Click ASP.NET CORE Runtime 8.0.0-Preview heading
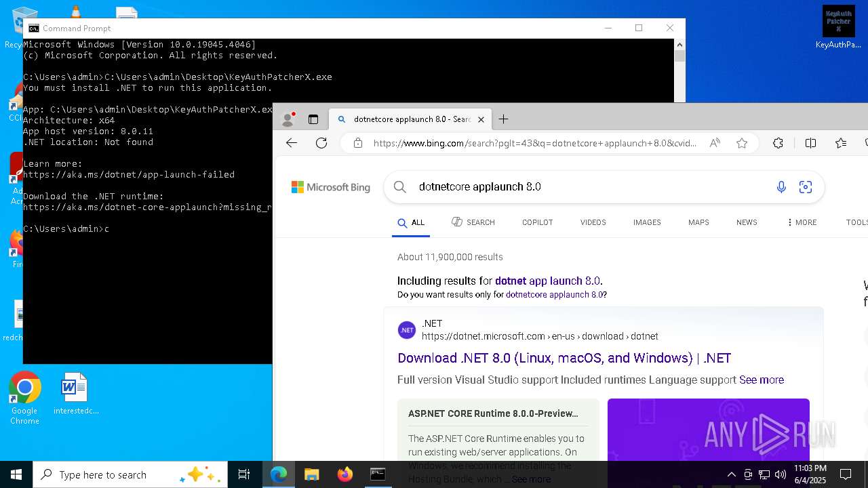The width and height of the screenshot is (868, 488). [x=493, y=413]
